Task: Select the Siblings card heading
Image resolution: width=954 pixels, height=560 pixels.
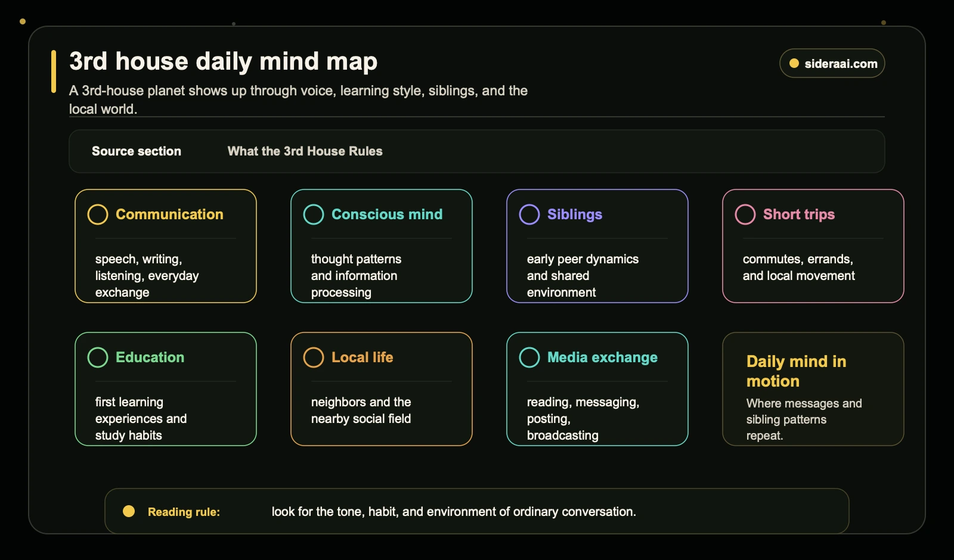Action: pyautogui.click(x=575, y=214)
